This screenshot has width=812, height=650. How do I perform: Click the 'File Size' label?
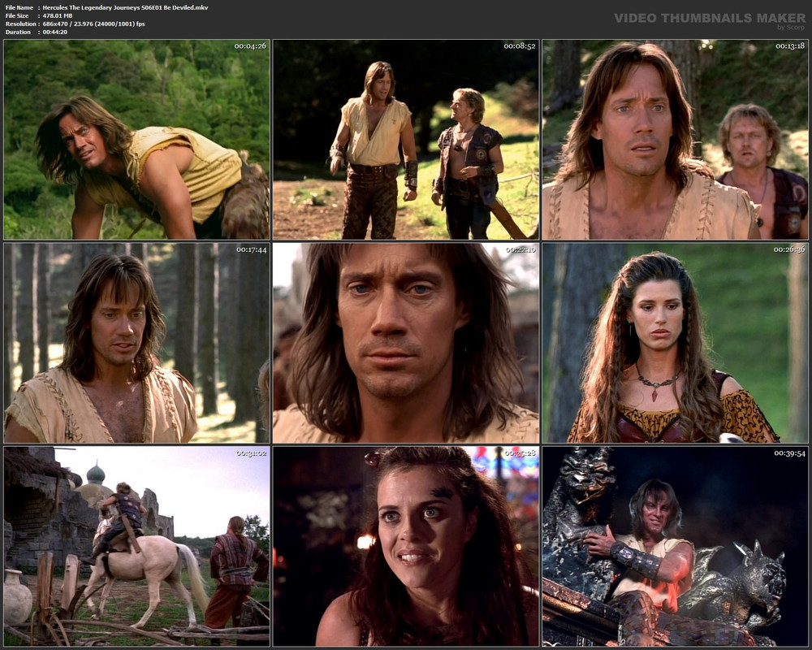point(17,16)
